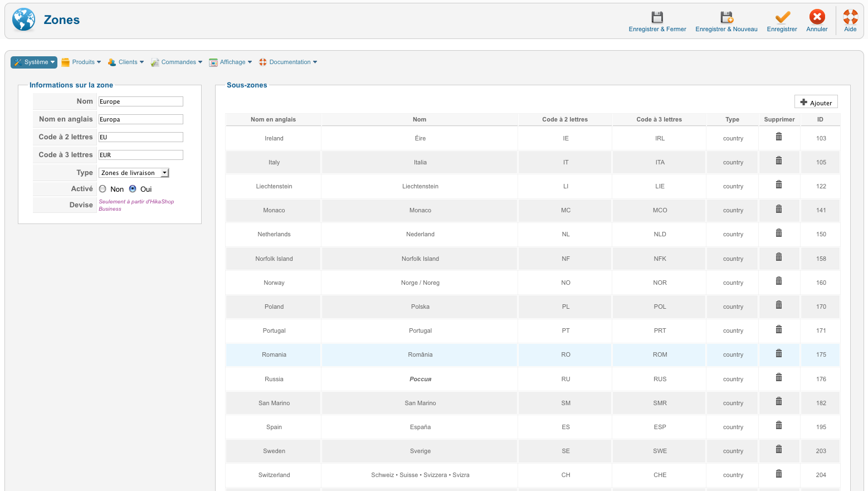The width and height of the screenshot is (868, 491).
Task: Click the trash icon in Norway row
Action: point(779,281)
